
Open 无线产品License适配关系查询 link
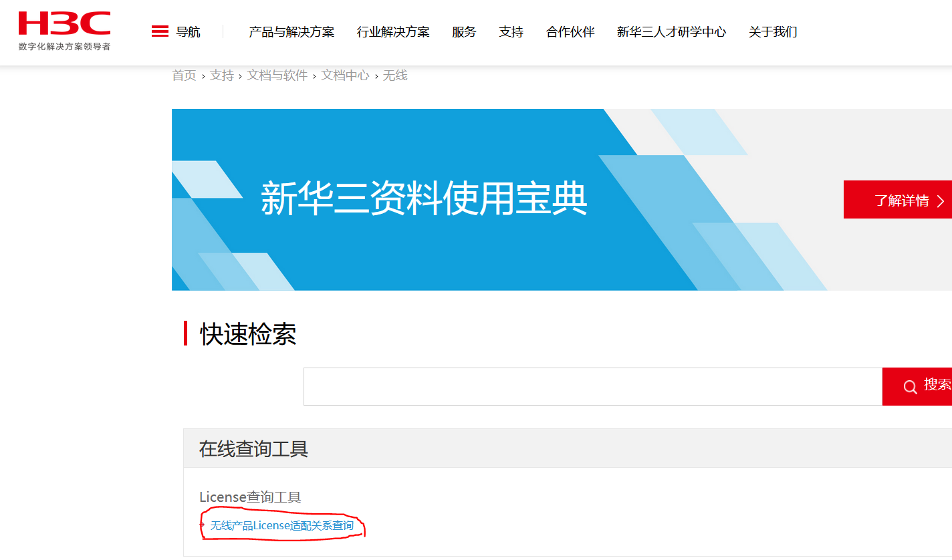(282, 526)
